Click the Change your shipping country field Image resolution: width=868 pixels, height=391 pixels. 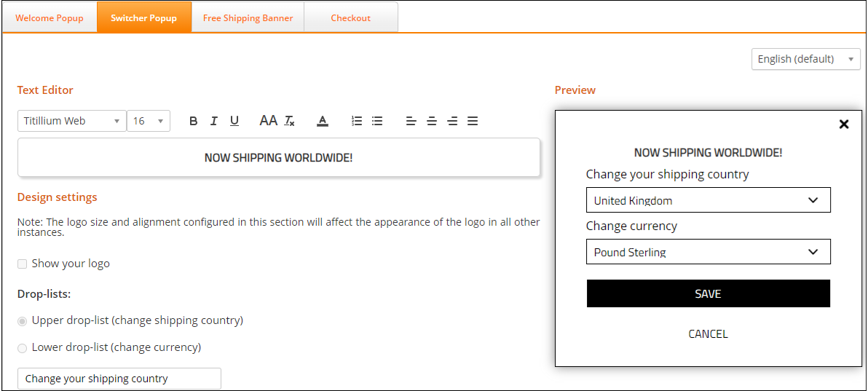(x=119, y=379)
